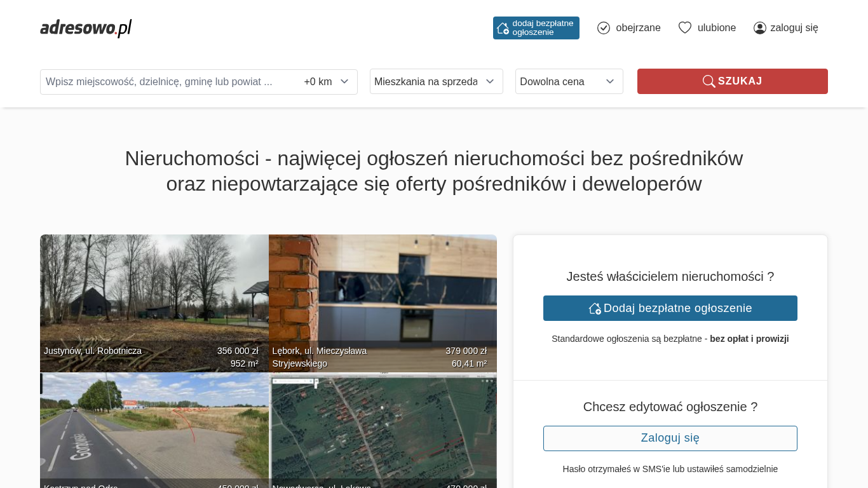
Task: Click the user profile icon
Action: point(760,28)
